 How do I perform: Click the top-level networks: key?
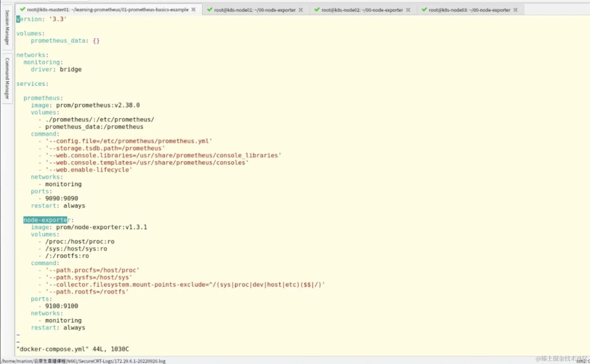[x=32, y=55]
